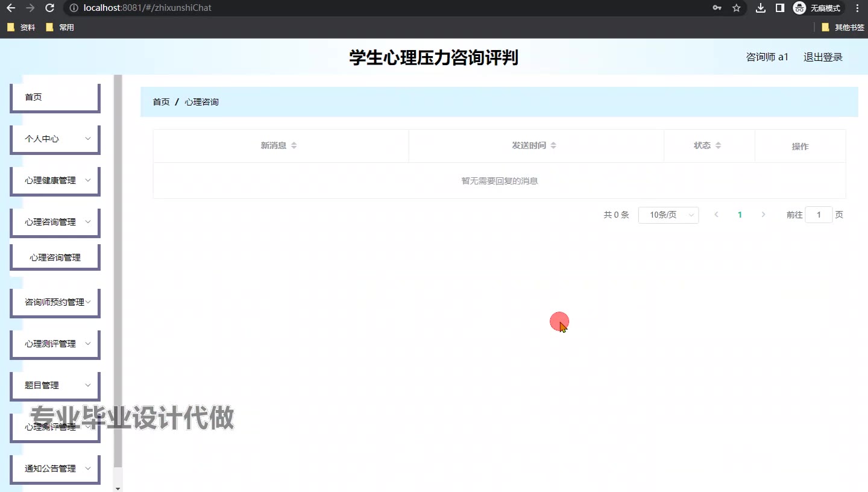
Task: Select the 心理咨询管理 submenu item
Action: (55, 257)
